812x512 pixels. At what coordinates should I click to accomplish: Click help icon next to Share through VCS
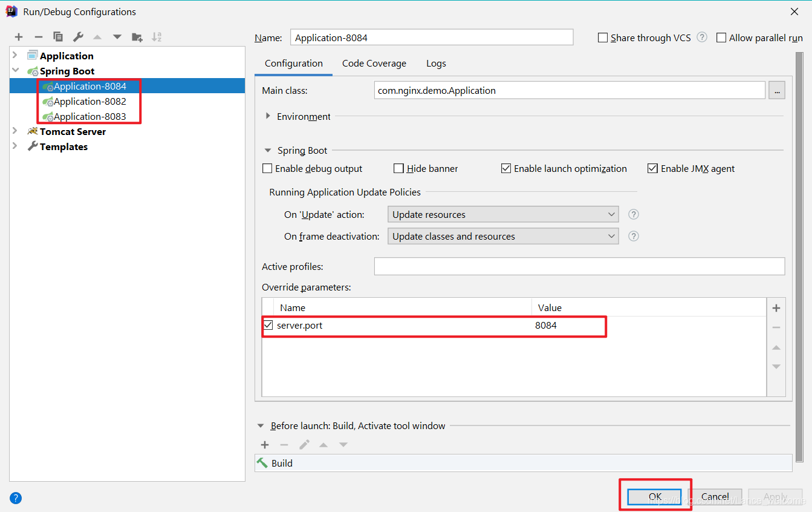tap(702, 37)
